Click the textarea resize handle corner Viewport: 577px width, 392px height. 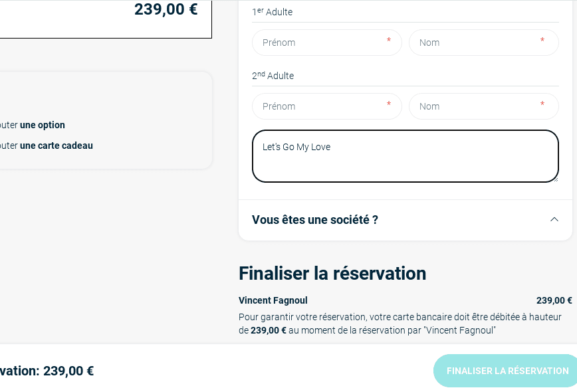(x=556, y=179)
